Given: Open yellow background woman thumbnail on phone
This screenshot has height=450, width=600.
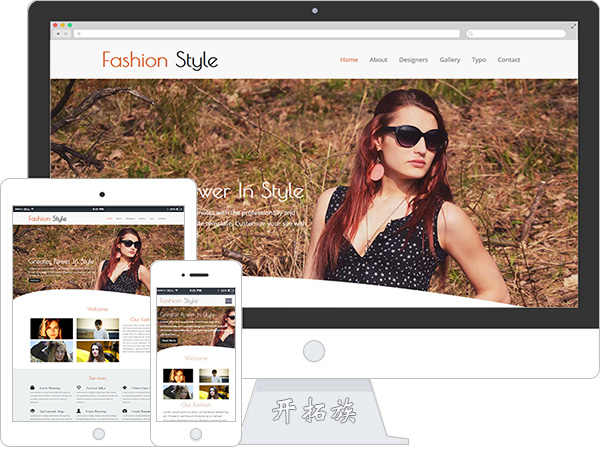Looking at the screenshot, I should click(214, 392).
